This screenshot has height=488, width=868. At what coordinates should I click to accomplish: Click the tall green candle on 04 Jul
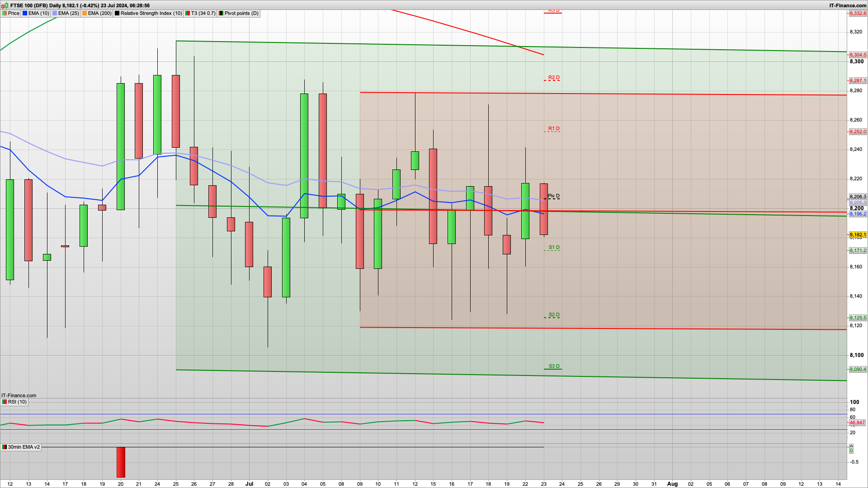[304, 156]
